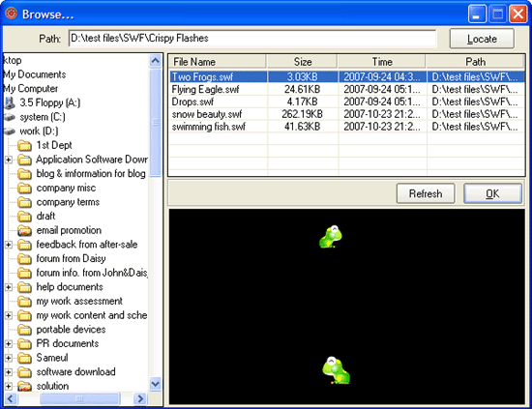Select the swimming fish.swf file
Image resolution: width=532 pixels, height=409 pixels.
[208, 127]
